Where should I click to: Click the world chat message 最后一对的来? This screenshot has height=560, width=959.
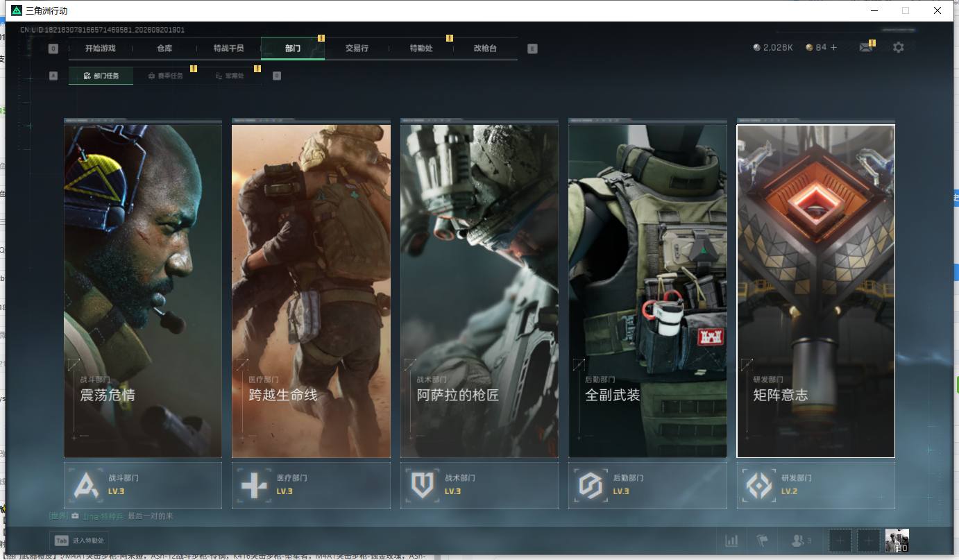tap(151, 516)
